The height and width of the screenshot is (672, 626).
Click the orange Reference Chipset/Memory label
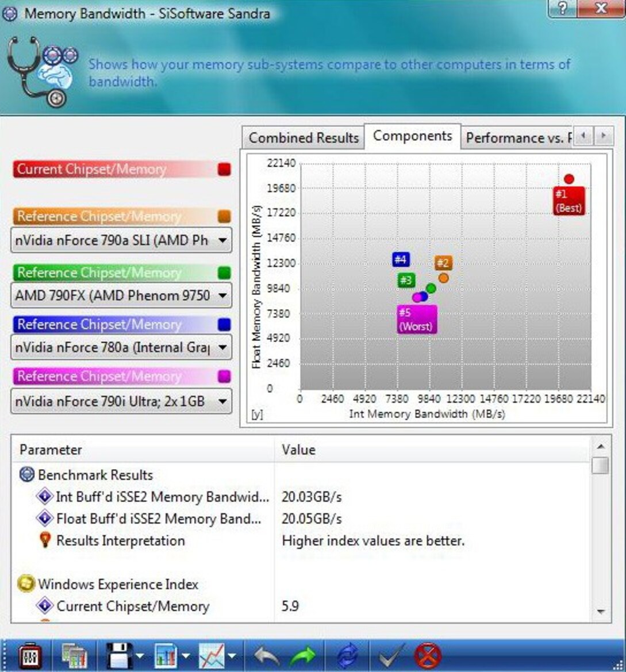coord(99,216)
